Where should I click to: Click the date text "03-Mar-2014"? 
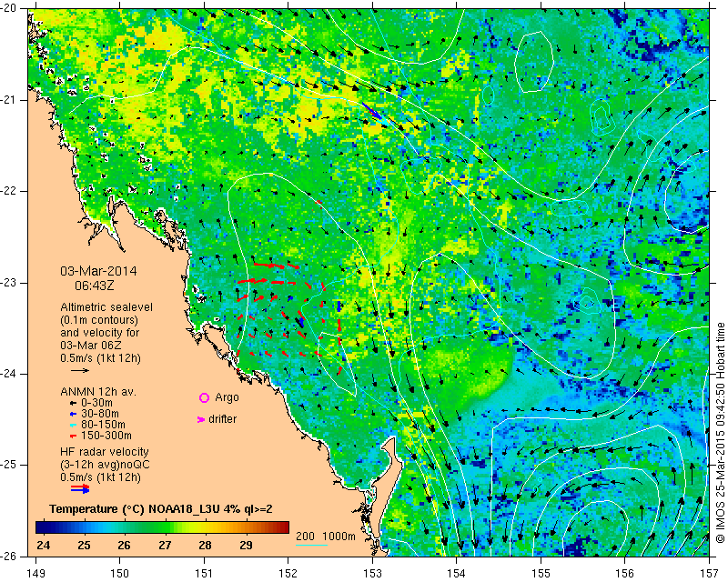click(x=98, y=271)
